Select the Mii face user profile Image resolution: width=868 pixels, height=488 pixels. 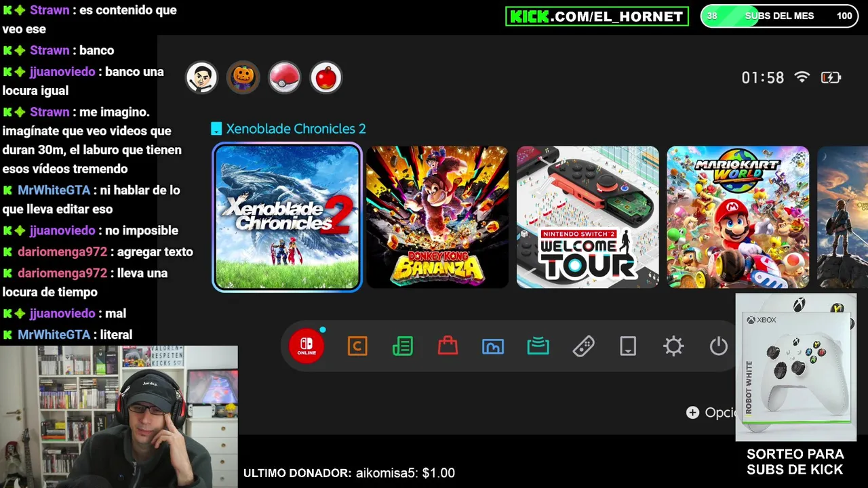(201, 77)
